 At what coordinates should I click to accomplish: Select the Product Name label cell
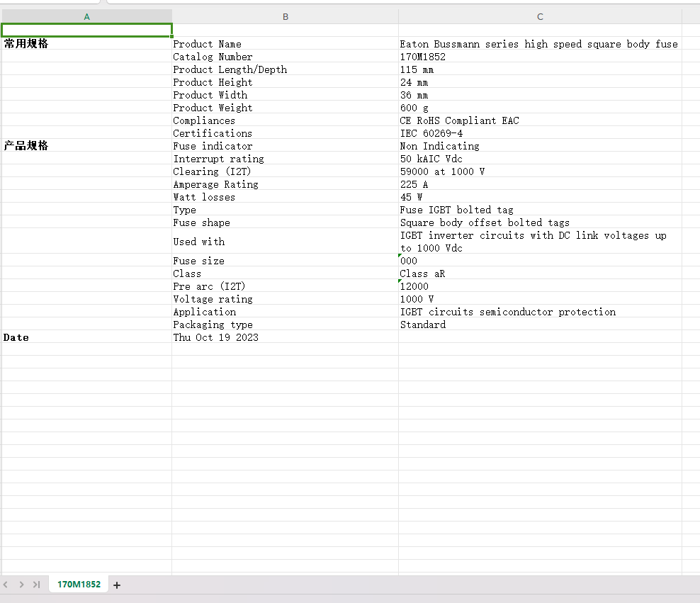coord(286,44)
